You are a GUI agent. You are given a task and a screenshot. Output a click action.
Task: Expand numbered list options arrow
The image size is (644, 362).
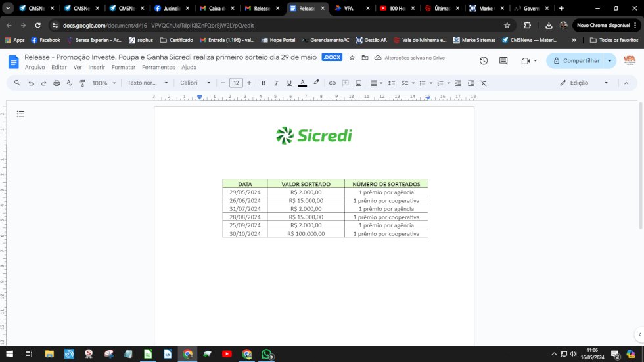[448, 83]
